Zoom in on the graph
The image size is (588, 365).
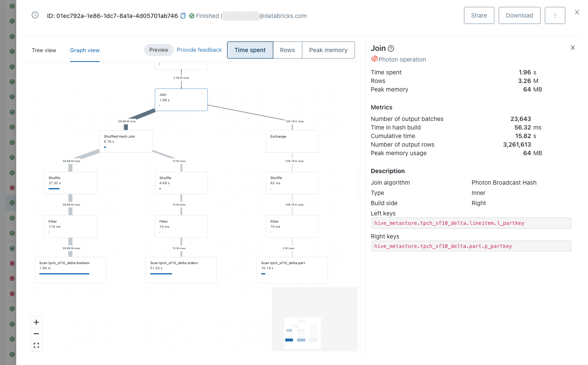click(x=36, y=322)
